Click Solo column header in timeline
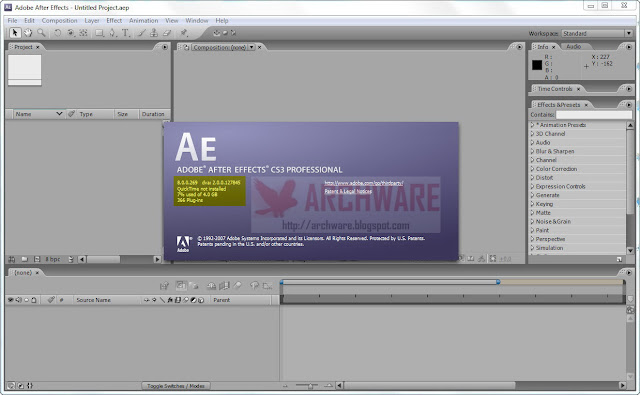This screenshot has width=640, height=395. (x=27, y=300)
